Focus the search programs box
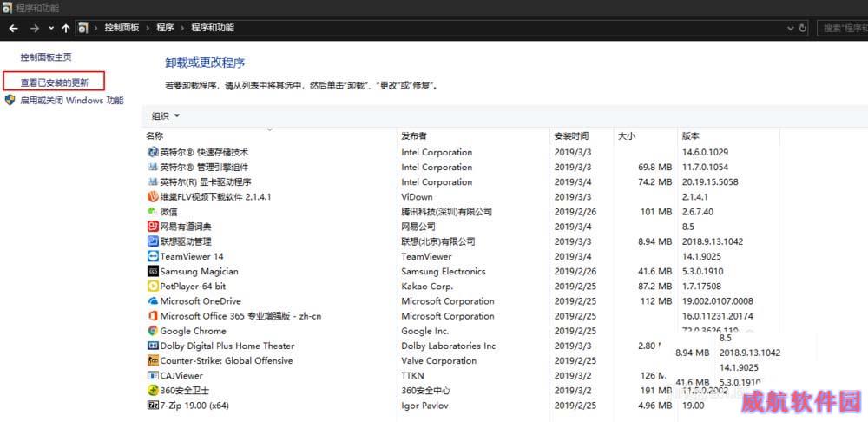The image size is (868, 422). [x=843, y=29]
